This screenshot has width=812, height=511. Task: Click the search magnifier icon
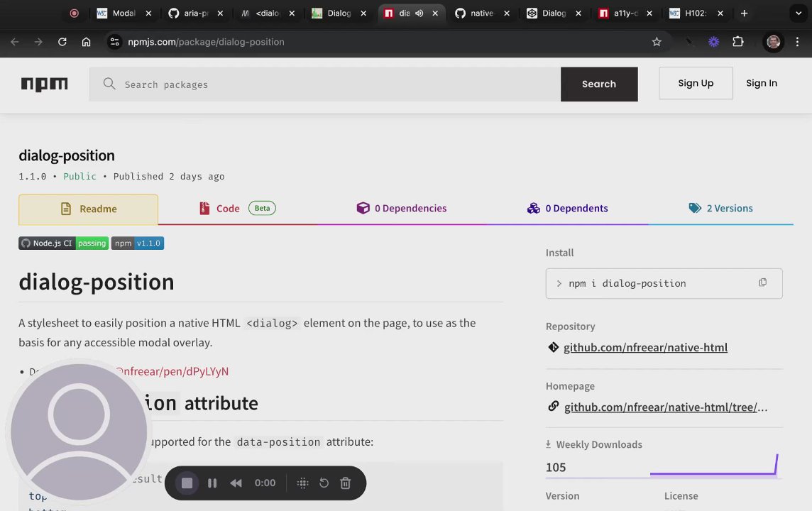(x=109, y=84)
